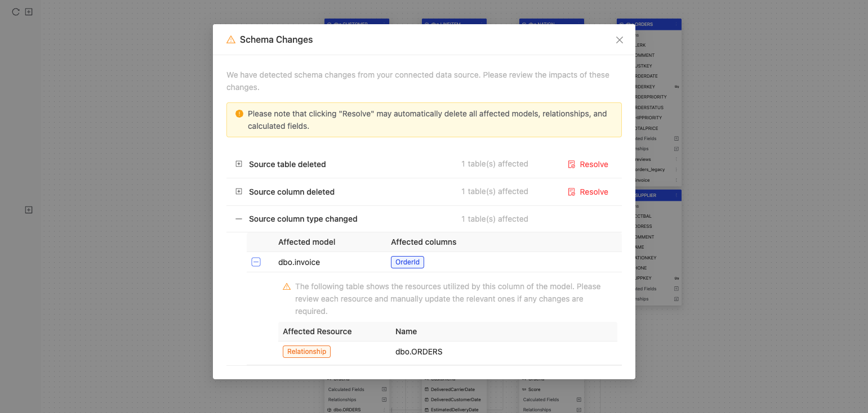Add calculated field on ORDERS card
The image size is (868, 413).
pos(676,138)
